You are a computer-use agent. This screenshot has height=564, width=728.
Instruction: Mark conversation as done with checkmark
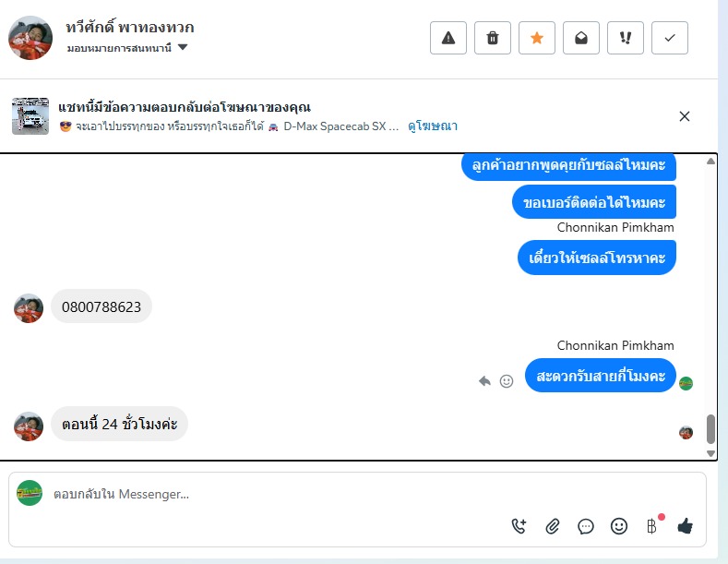[670, 38]
